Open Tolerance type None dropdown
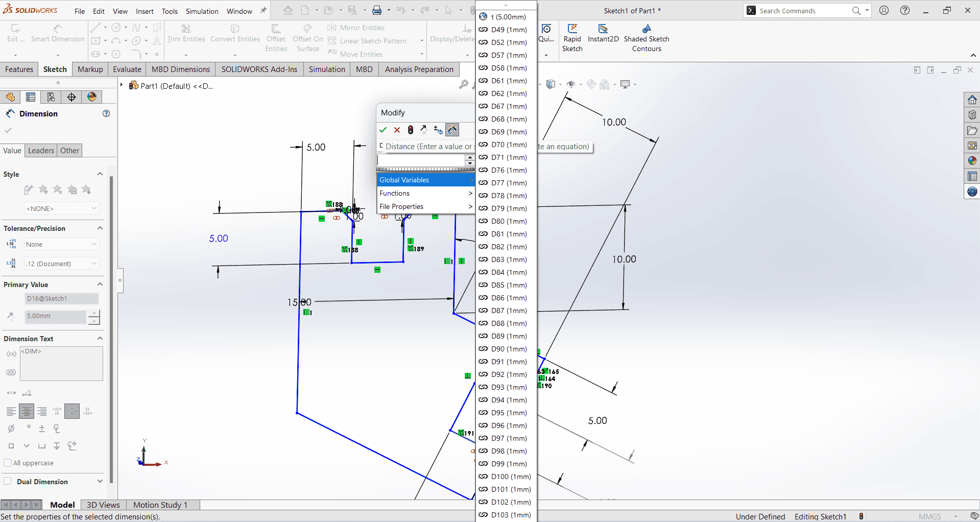Screen dimensions: 980x522 (x=61, y=244)
